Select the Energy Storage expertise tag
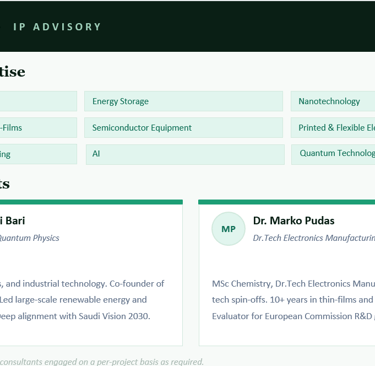Viewport: 375px width, 366px height. (x=183, y=101)
